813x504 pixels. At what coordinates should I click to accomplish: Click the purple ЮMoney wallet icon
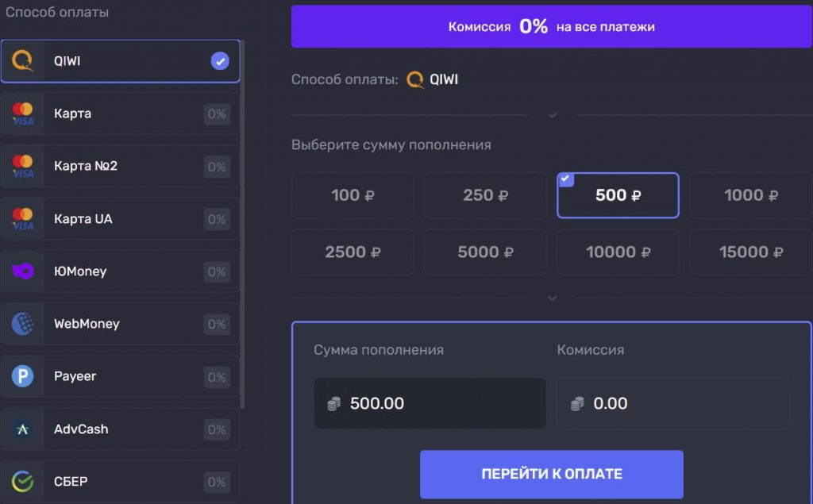click(x=22, y=271)
